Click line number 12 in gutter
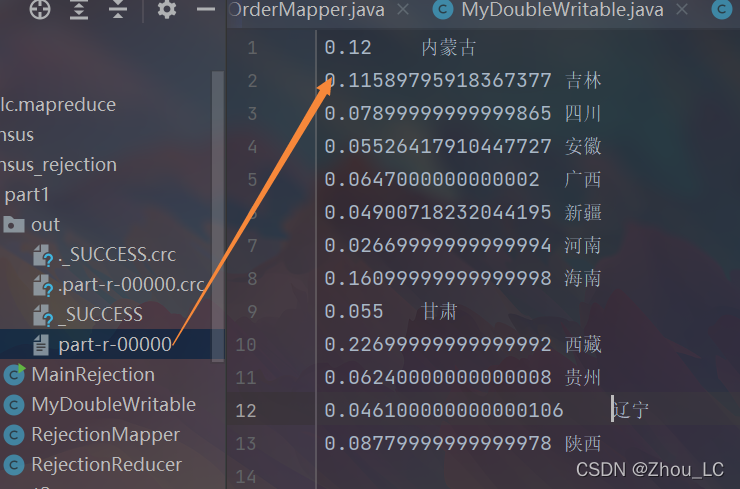 click(x=246, y=411)
